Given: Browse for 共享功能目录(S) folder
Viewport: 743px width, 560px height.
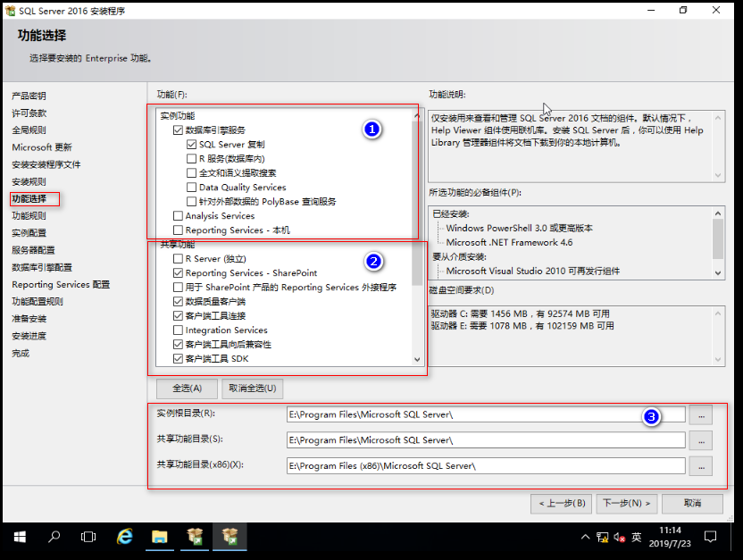Looking at the screenshot, I should point(701,440).
